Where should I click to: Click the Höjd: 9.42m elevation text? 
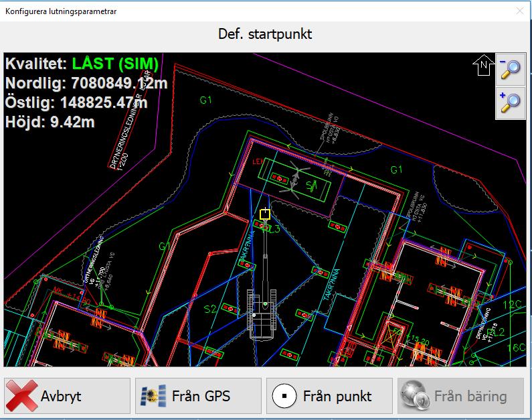coord(50,122)
